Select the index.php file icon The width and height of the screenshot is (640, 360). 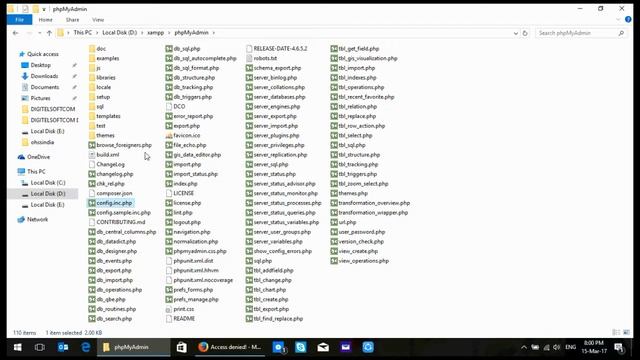tap(169, 184)
